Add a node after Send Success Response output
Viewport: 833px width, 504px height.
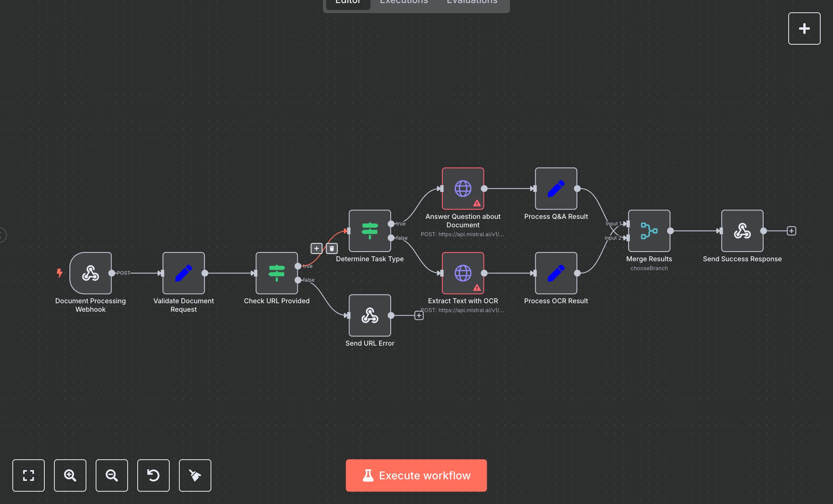point(791,231)
